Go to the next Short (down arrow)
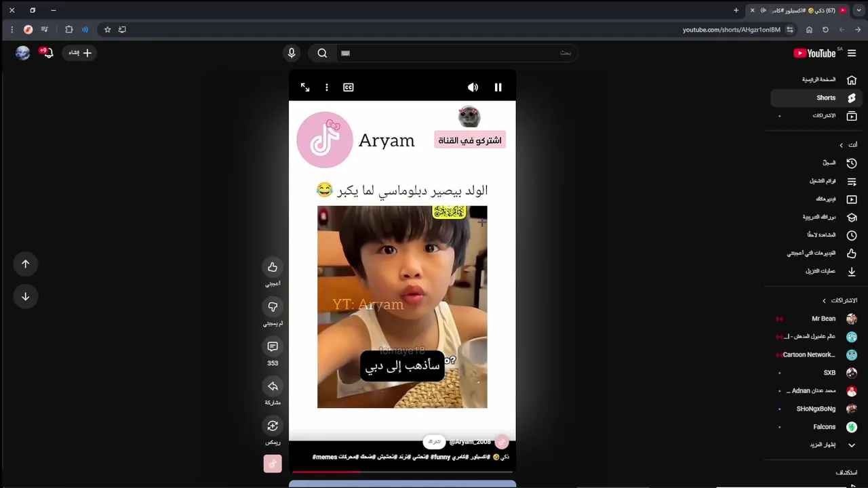The width and height of the screenshot is (868, 488). click(25, 296)
